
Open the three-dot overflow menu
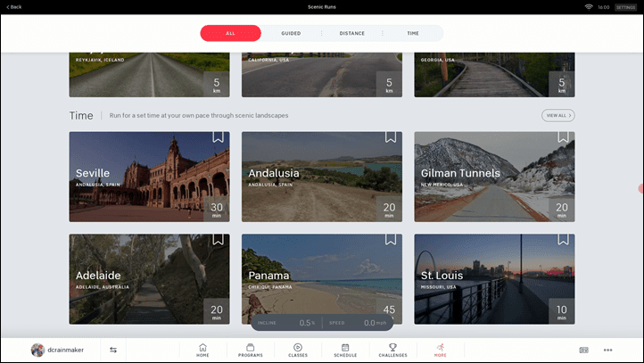tap(607, 350)
